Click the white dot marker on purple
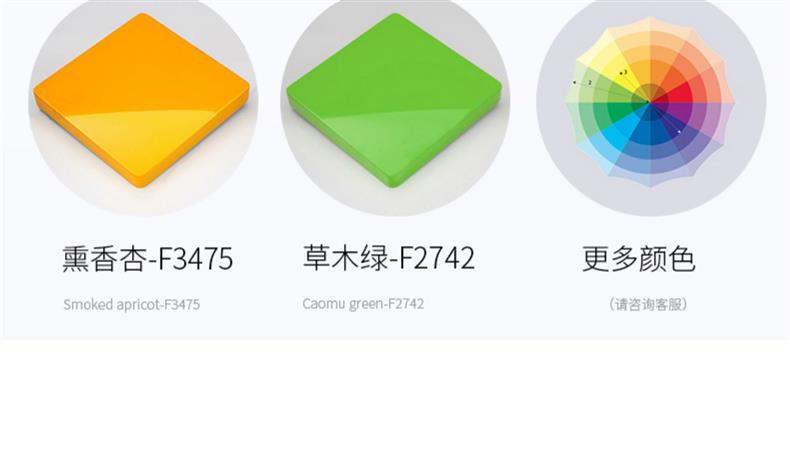Viewport: 790px width, 454px height. tap(679, 132)
